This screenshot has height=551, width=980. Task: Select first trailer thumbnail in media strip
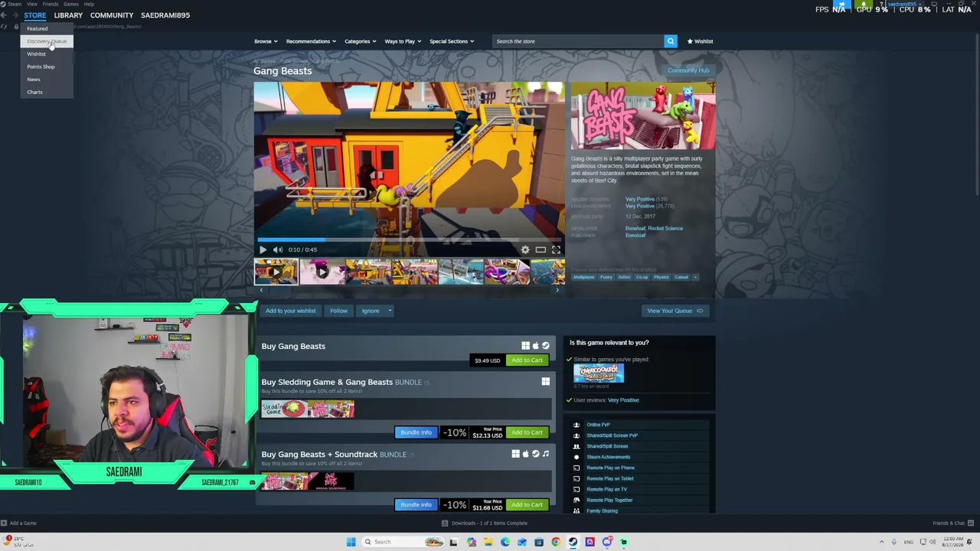(276, 272)
